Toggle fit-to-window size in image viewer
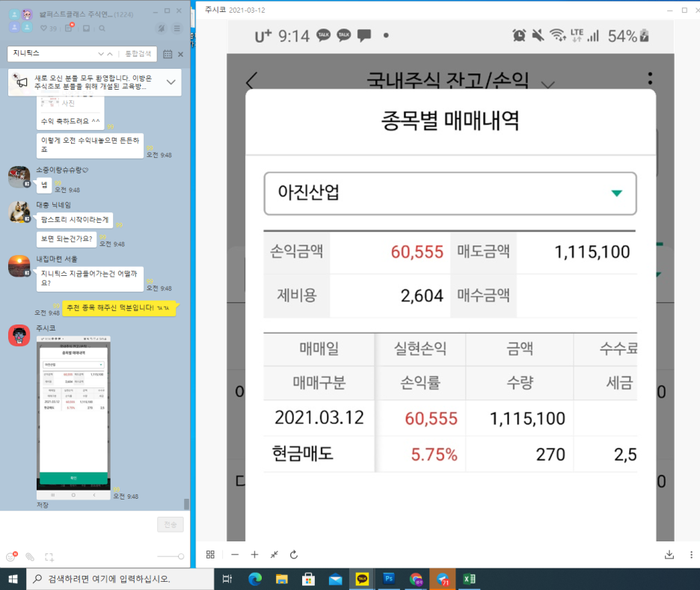Image resolution: width=700 pixels, height=590 pixels. [274, 554]
